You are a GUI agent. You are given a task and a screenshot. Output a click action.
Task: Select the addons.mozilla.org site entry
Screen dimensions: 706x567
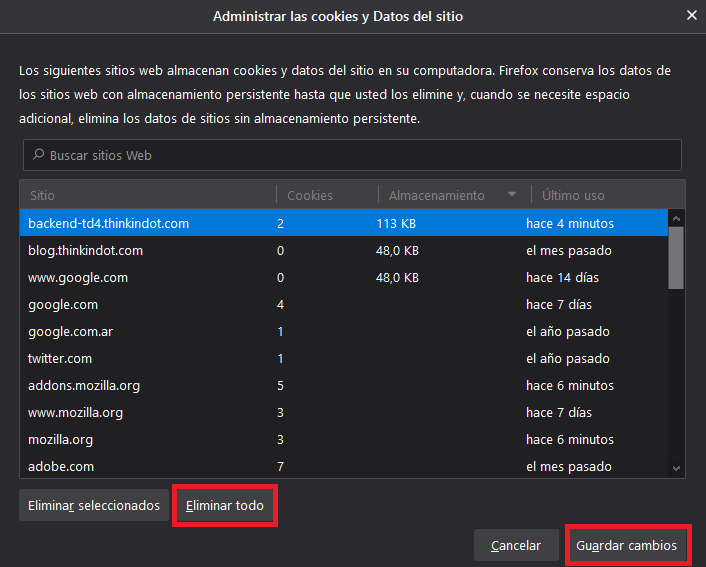(84, 385)
